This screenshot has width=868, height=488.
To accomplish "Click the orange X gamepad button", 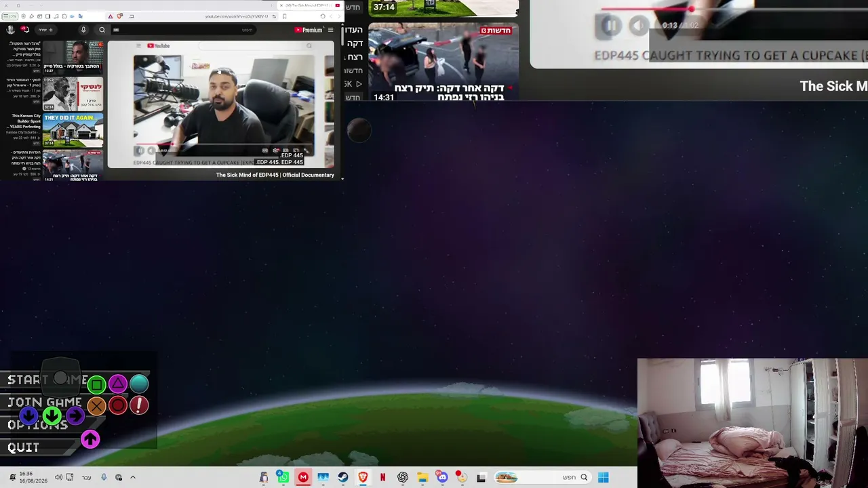I will click(96, 406).
